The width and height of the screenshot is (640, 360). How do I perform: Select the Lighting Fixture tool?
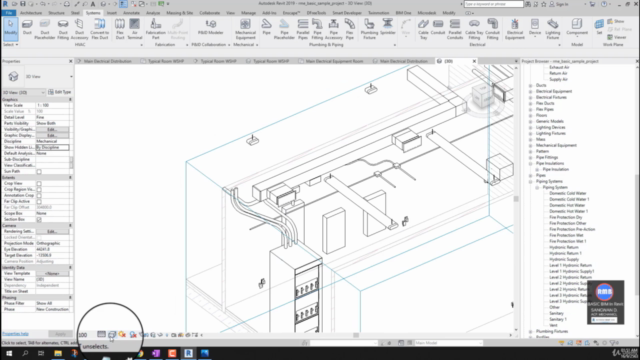point(553,29)
